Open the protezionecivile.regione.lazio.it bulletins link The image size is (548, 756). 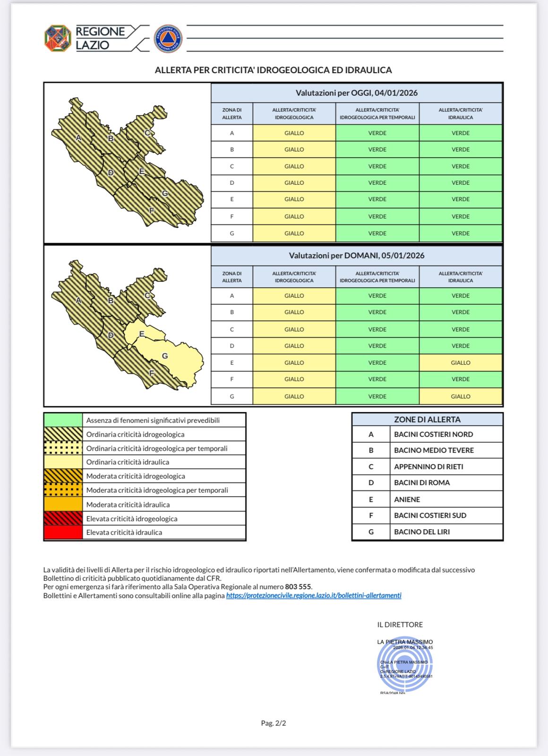coord(314,595)
